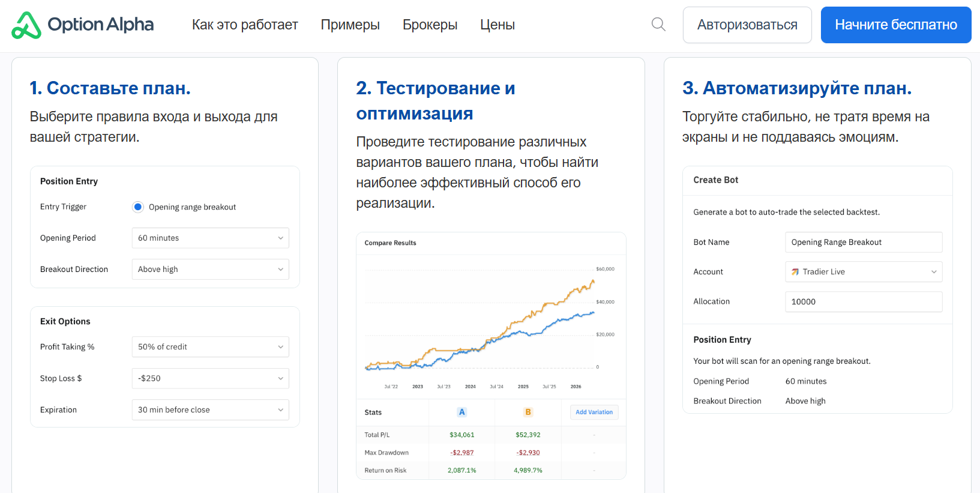This screenshot has width=980, height=493.
Task: Open the search magnifier icon
Action: pyautogui.click(x=658, y=25)
